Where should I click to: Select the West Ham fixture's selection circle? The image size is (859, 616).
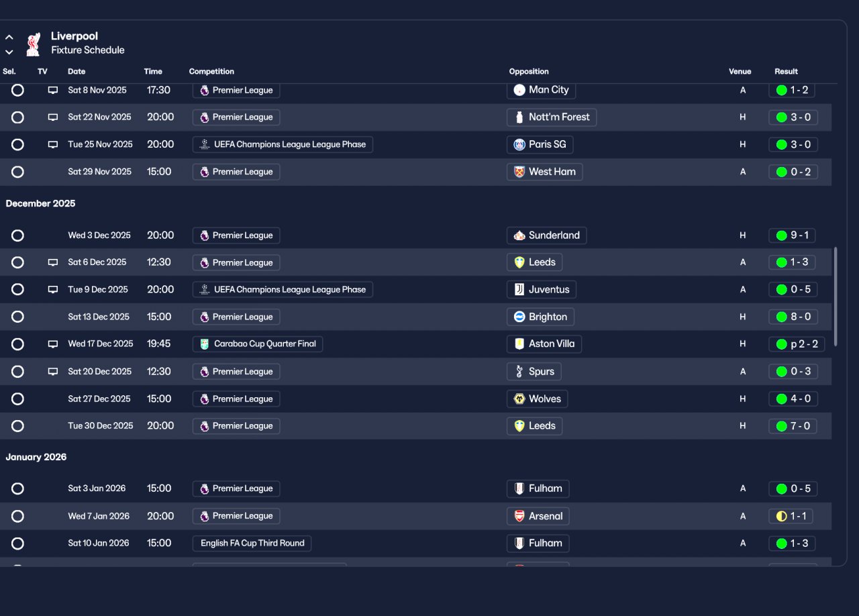pyautogui.click(x=17, y=172)
